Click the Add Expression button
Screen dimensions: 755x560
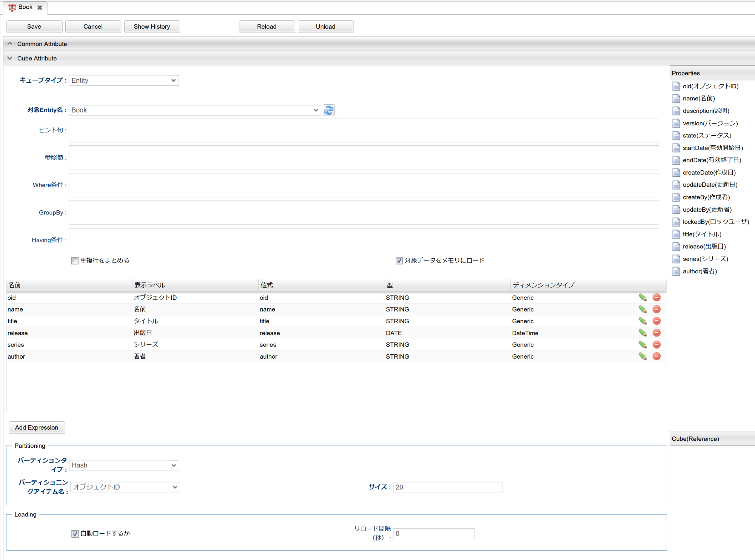click(37, 428)
